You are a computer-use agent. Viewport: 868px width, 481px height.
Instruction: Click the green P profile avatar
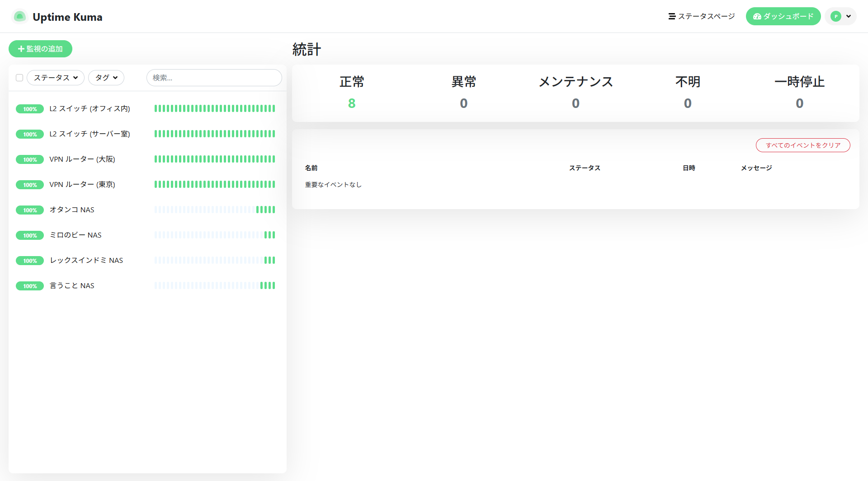click(x=836, y=16)
